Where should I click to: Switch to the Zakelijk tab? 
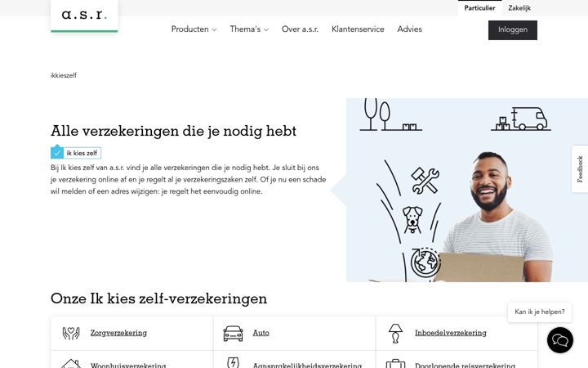pos(519,8)
